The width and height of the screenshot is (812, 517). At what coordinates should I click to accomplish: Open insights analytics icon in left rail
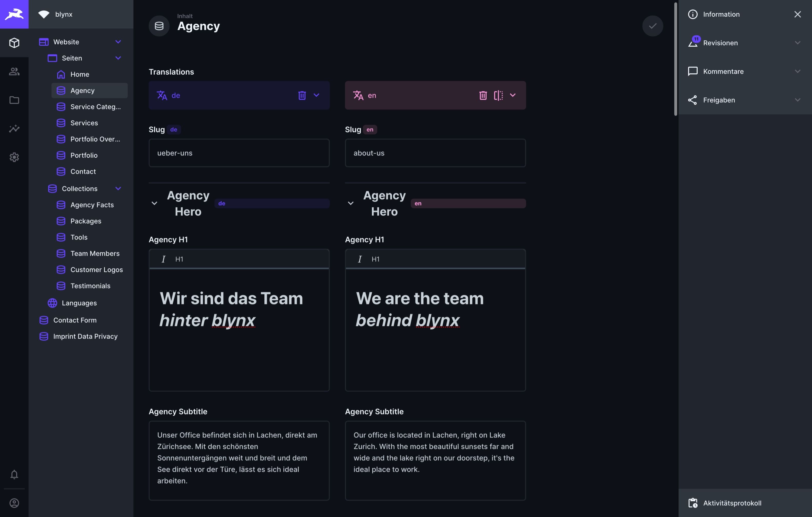(14, 129)
